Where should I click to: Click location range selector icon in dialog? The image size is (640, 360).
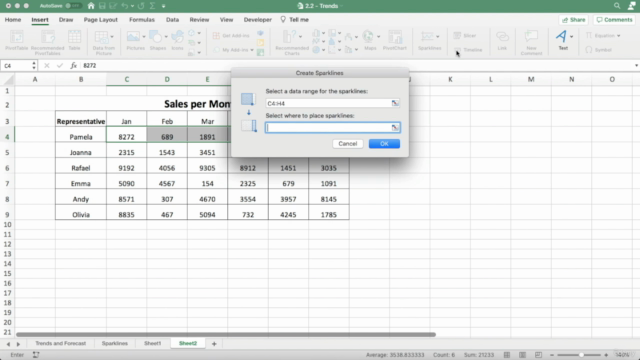coord(395,128)
